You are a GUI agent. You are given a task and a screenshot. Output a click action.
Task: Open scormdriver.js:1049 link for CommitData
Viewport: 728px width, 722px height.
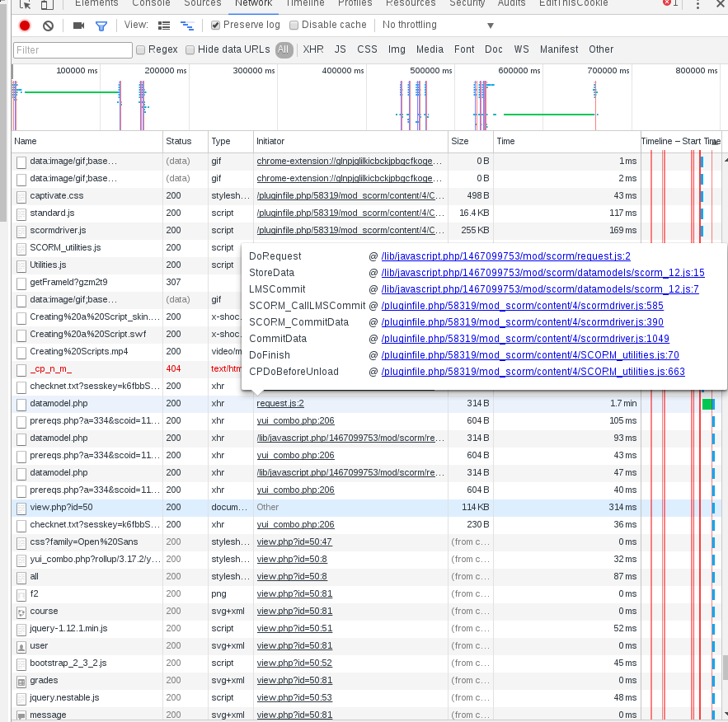tap(525, 339)
